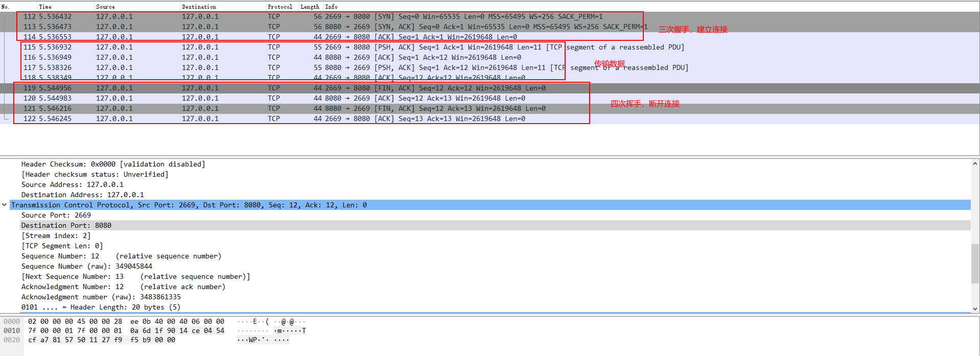Select Header checksum status: Unverified line
The height and width of the screenshot is (356, 980).
[95, 174]
